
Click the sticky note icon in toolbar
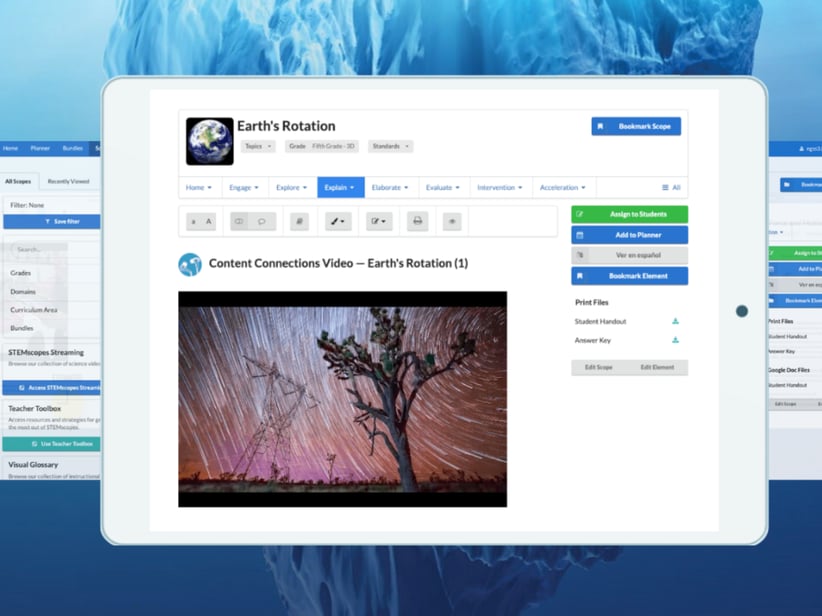(x=299, y=221)
